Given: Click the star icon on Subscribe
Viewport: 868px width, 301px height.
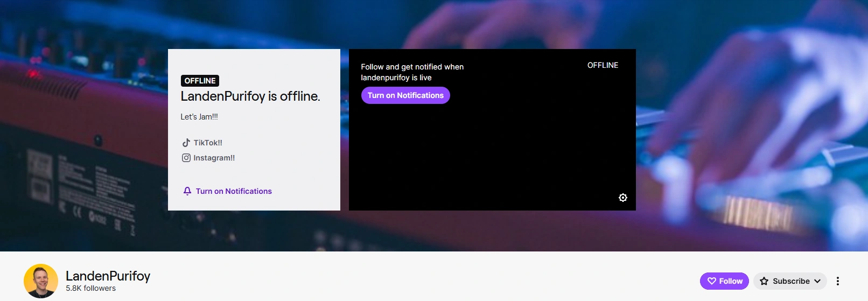Looking at the screenshot, I should [764, 281].
